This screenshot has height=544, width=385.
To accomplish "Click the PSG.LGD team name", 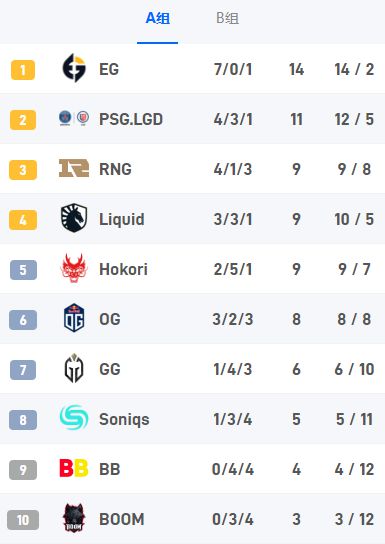I will (131, 119).
